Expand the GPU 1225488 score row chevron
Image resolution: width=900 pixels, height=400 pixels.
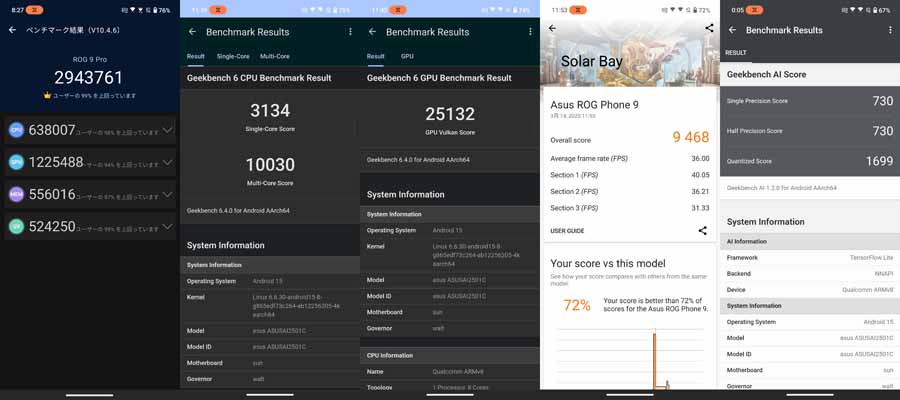167,162
